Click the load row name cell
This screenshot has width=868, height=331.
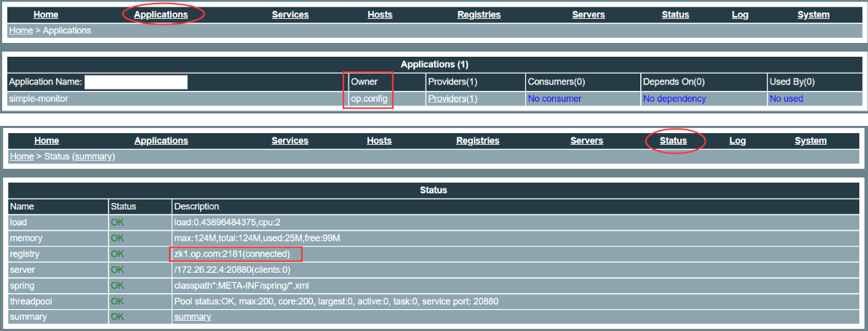coord(58,222)
